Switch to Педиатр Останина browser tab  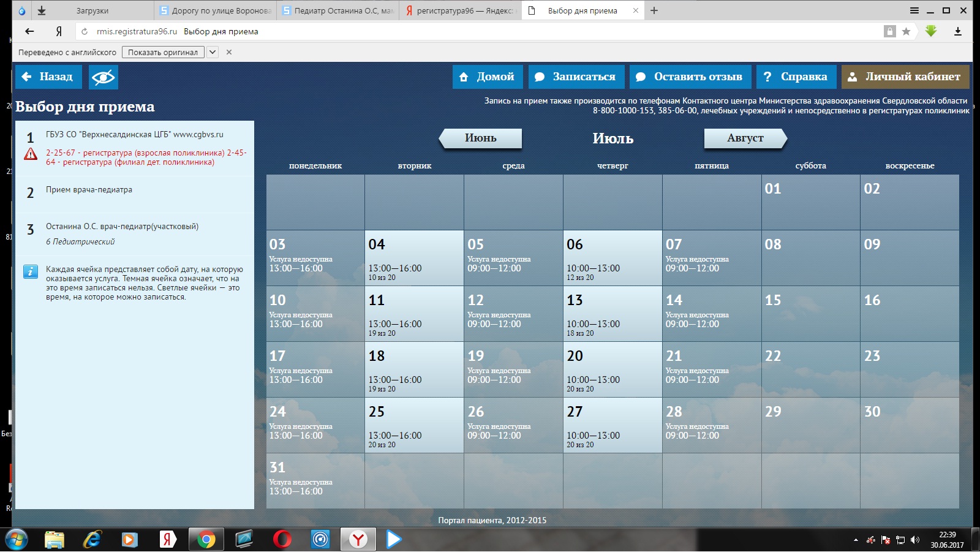(x=337, y=11)
